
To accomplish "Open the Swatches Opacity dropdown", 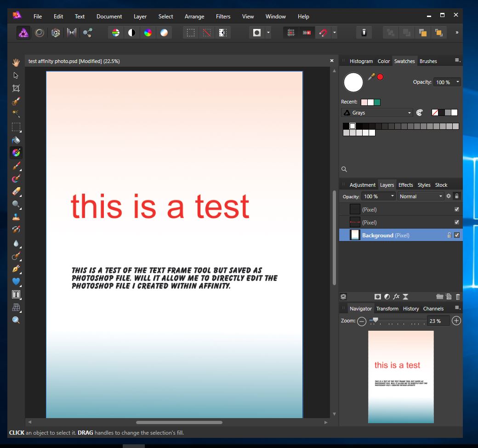I will [x=458, y=82].
